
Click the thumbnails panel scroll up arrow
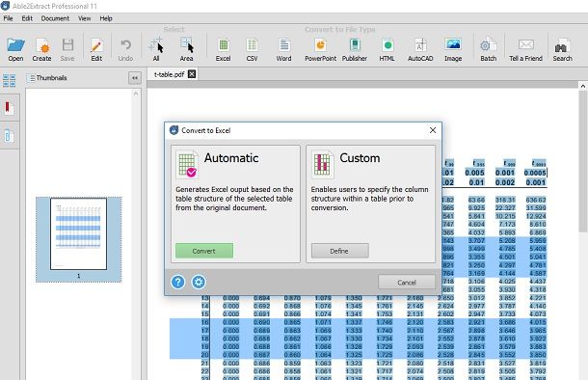pyautogui.click(x=136, y=94)
